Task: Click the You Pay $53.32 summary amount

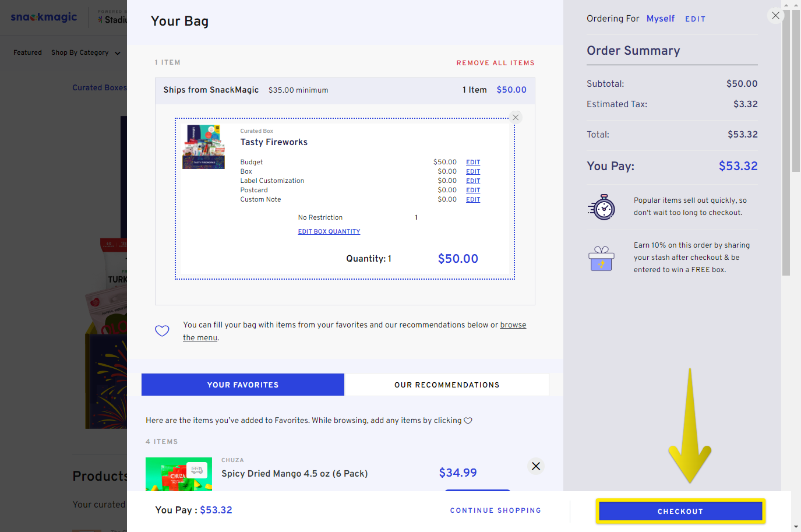Action: pos(738,166)
